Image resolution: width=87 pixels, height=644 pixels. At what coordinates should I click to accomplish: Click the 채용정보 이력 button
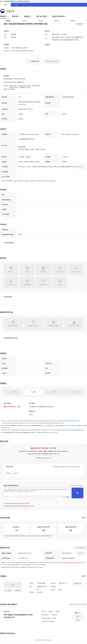coord(78,583)
